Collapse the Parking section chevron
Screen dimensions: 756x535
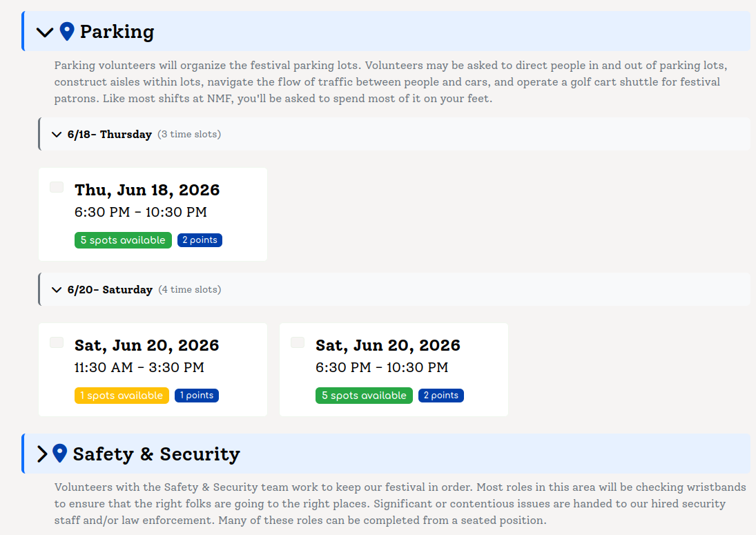pyautogui.click(x=44, y=32)
